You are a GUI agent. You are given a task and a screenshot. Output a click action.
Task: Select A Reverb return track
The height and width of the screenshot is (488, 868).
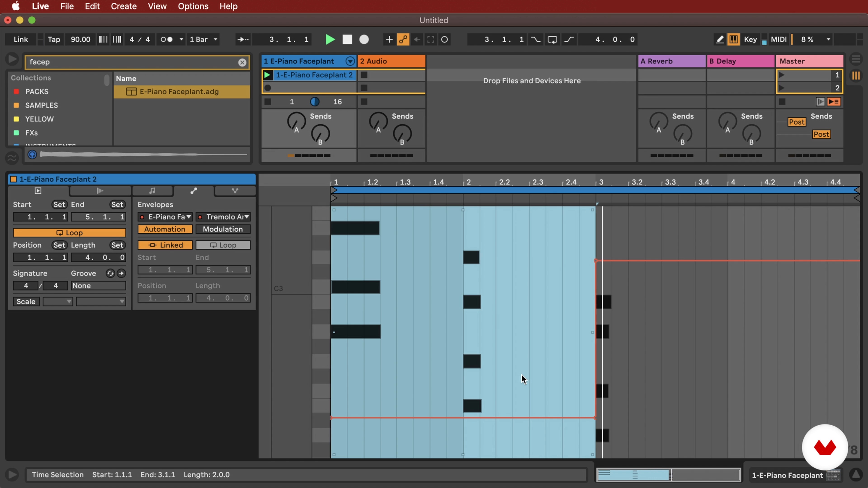[672, 61]
